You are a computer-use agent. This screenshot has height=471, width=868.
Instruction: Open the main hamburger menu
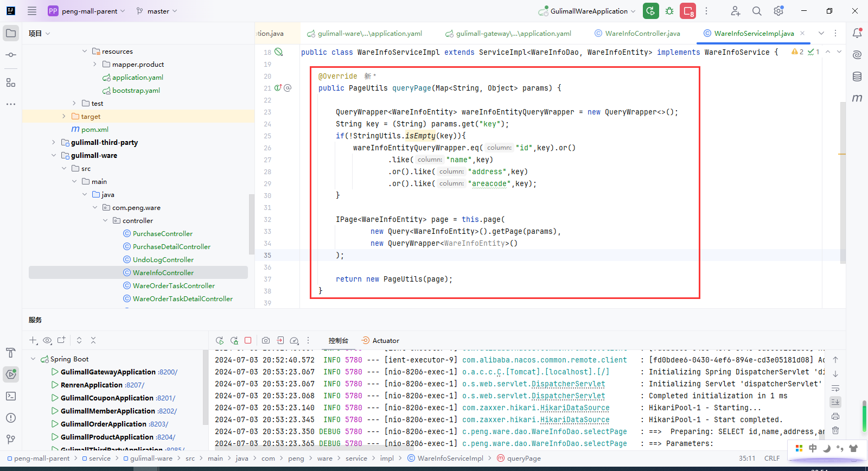pos(32,11)
